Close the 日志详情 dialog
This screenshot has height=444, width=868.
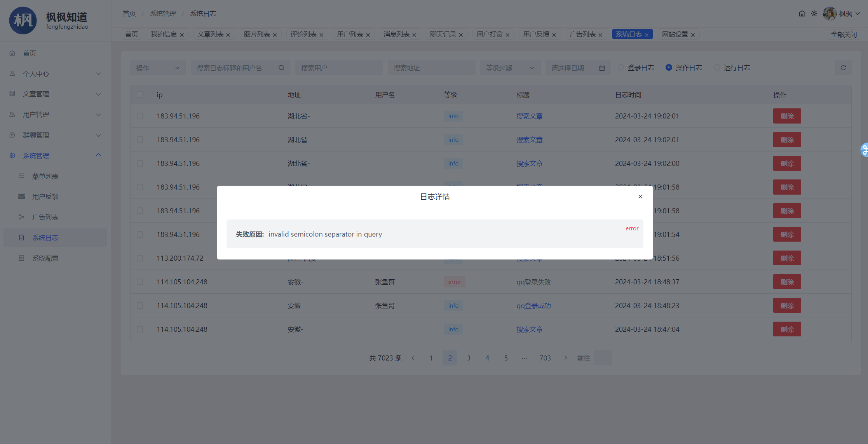(640, 197)
